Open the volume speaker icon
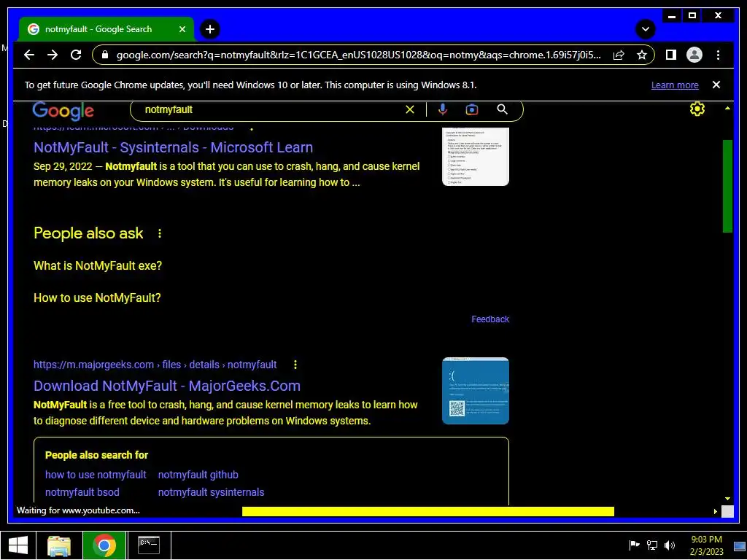The width and height of the screenshot is (747, 560). pyautogui.click(x=670, y=545)
